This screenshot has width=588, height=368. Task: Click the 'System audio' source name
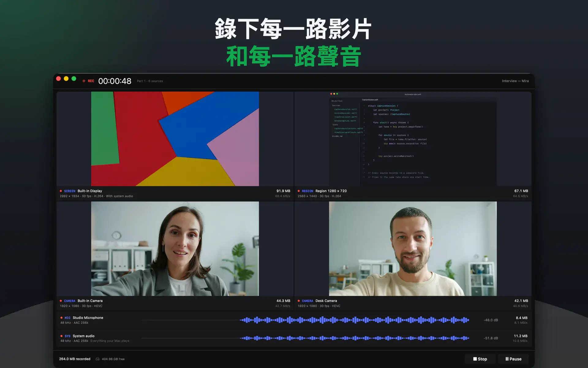coord(84,336)
